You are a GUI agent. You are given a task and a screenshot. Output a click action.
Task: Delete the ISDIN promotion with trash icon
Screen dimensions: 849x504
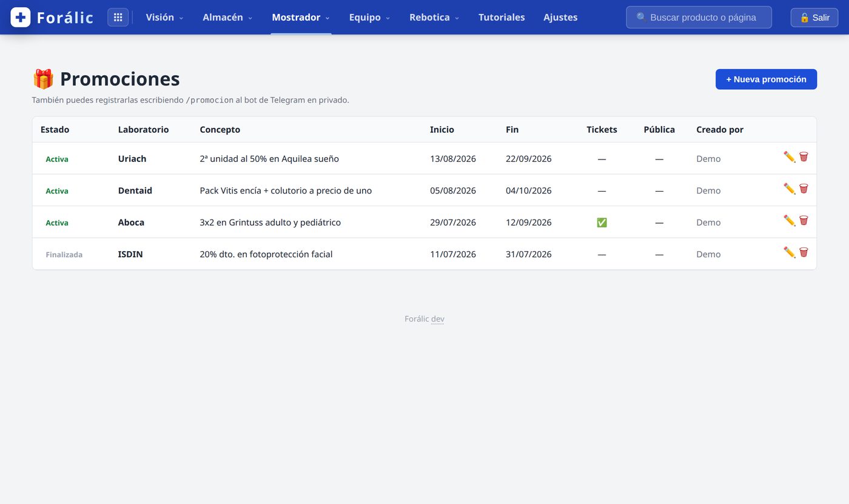pyautogui.click(x=804, y=252)
